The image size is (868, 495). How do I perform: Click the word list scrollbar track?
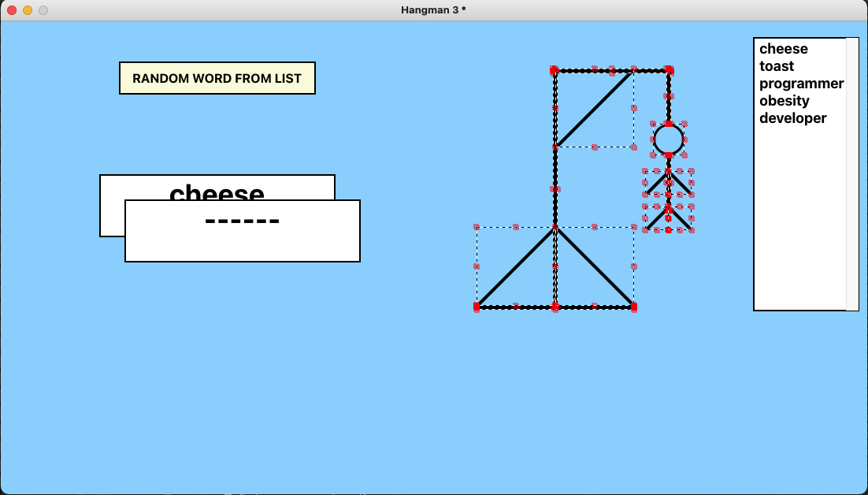pyautogui.click(x=852, y=174)
